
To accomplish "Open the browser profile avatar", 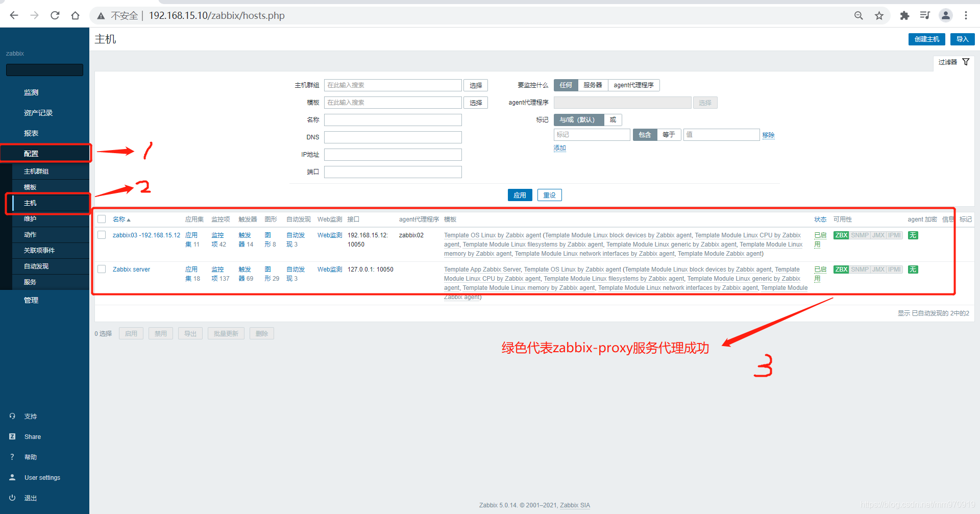I will (945, 15).
